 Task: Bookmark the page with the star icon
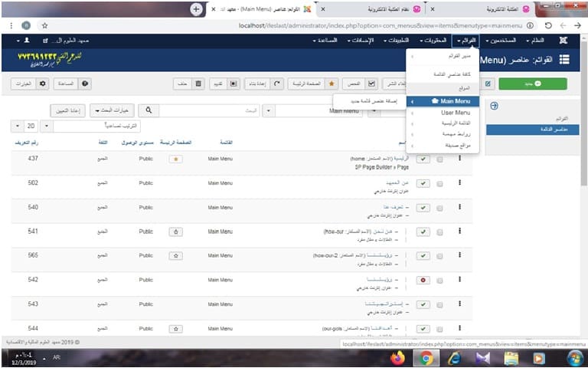click(44, 25)
